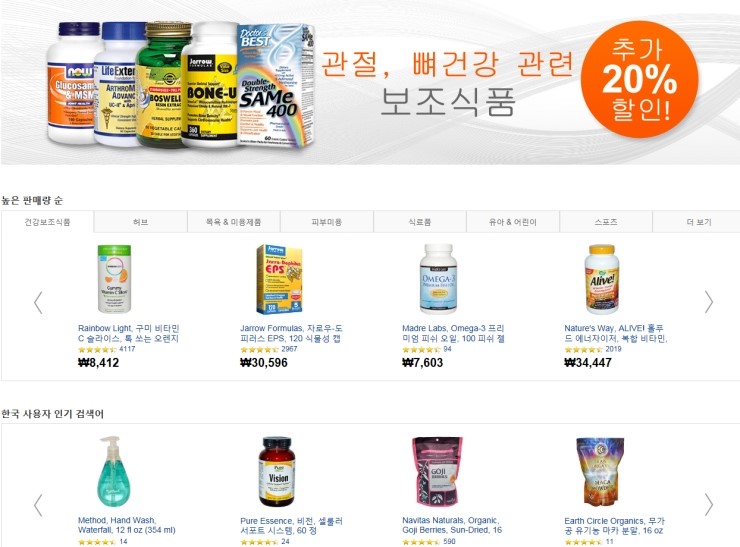Open the 유아 & 어린이 tab
Viewport: 740px width, 547px height.
click(513, 222)
